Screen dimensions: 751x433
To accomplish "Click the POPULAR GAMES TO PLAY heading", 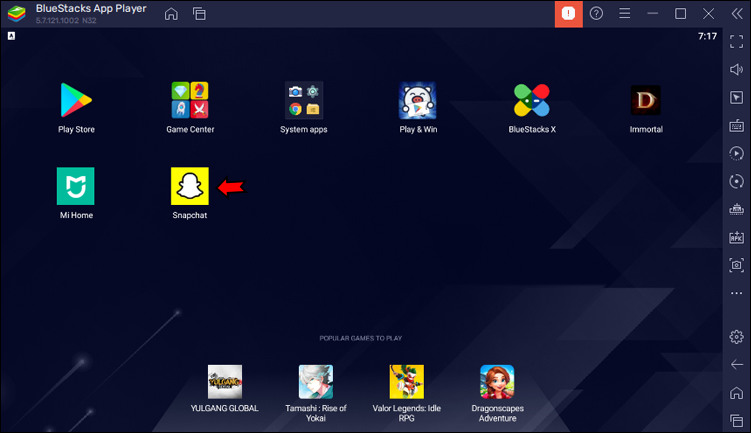I will [x=361, y=338].
